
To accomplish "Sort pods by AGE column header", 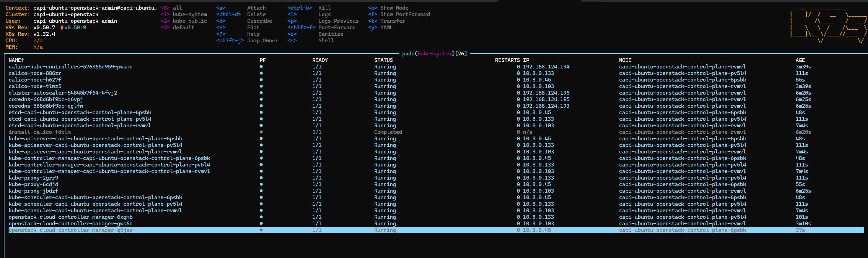I will click(800, 60).
